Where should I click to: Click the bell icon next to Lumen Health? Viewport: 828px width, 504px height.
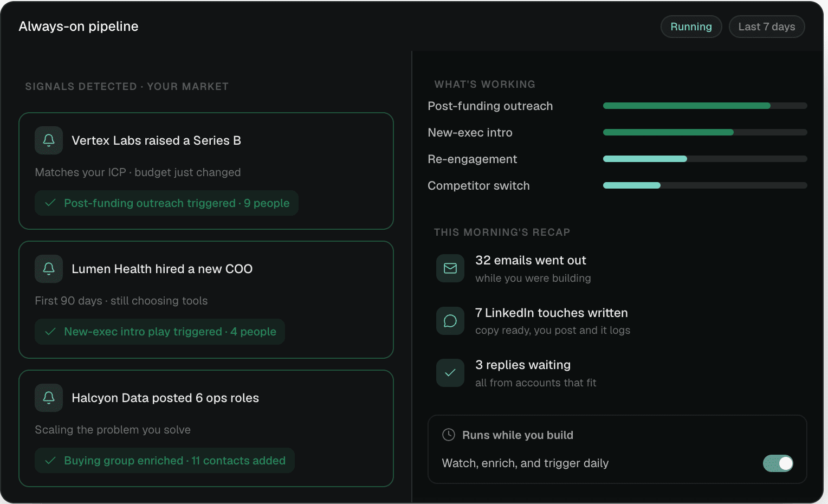point(49,269)
